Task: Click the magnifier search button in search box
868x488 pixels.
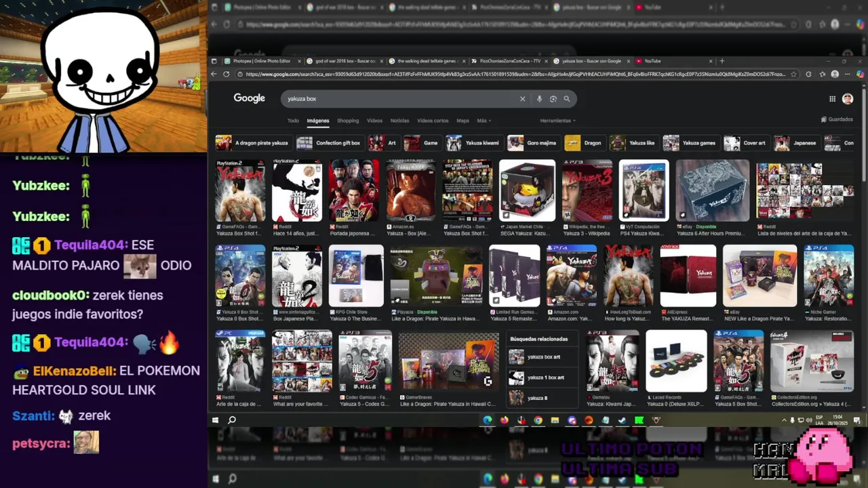Action: tap(567, 99)
